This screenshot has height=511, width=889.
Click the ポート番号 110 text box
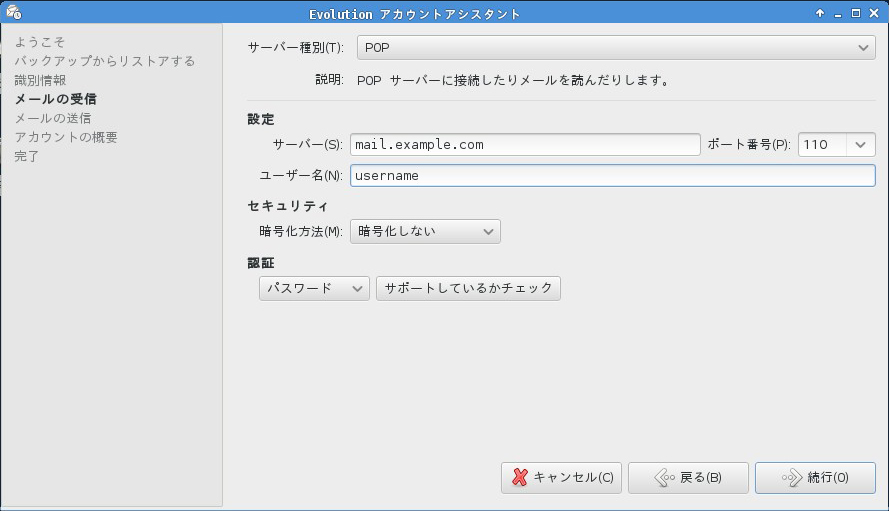pos(821,145)
